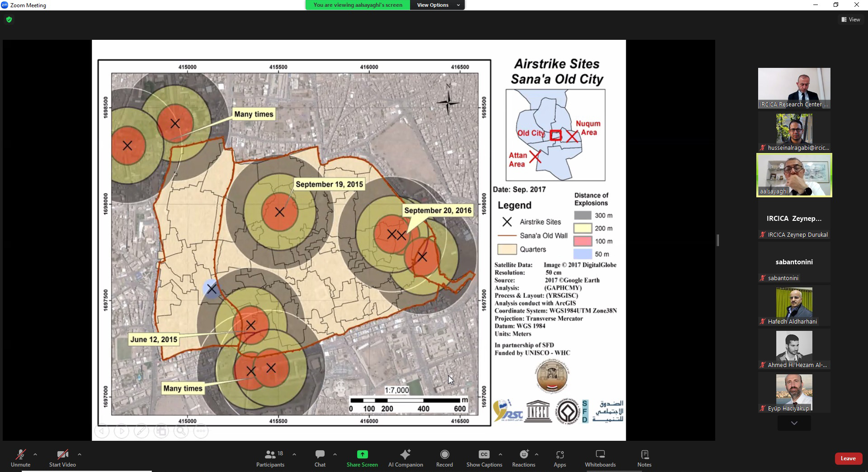The width and height of the screenshot is (868, 472).
Task: Open the Chat panel
Action: pyautogui.click(x=320, y=458)
